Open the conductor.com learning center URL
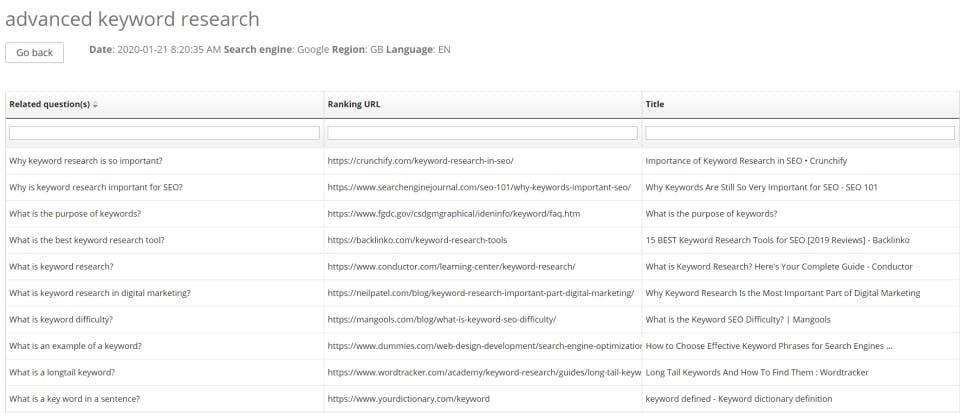960x413 pixels. tap(451, 266)
